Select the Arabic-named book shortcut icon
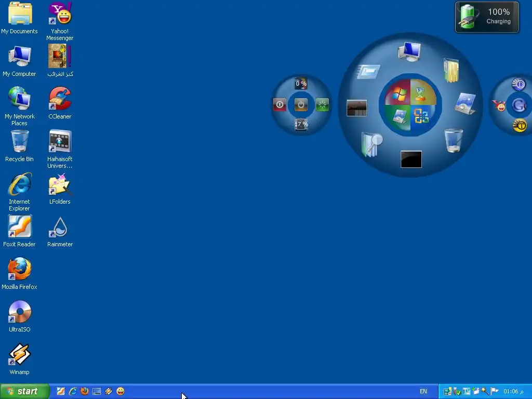The width and height of the screenshot is (532, 399). click(60, 61)
